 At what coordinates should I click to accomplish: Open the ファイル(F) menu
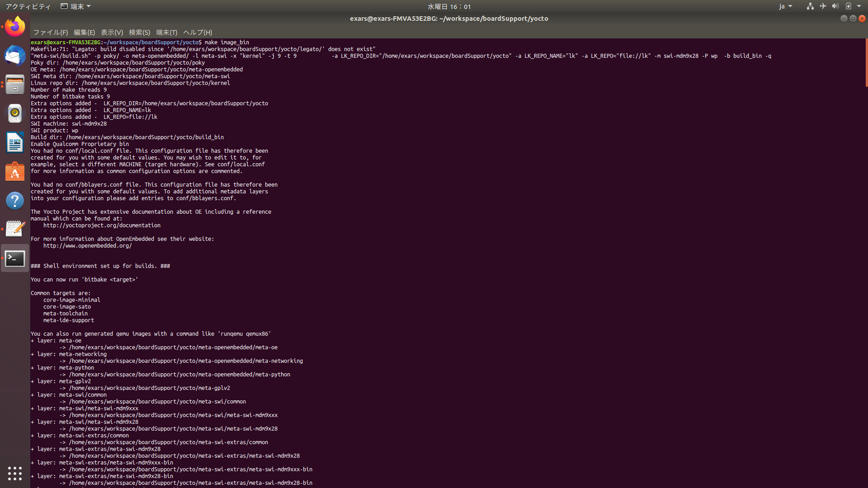coord(50,33)
